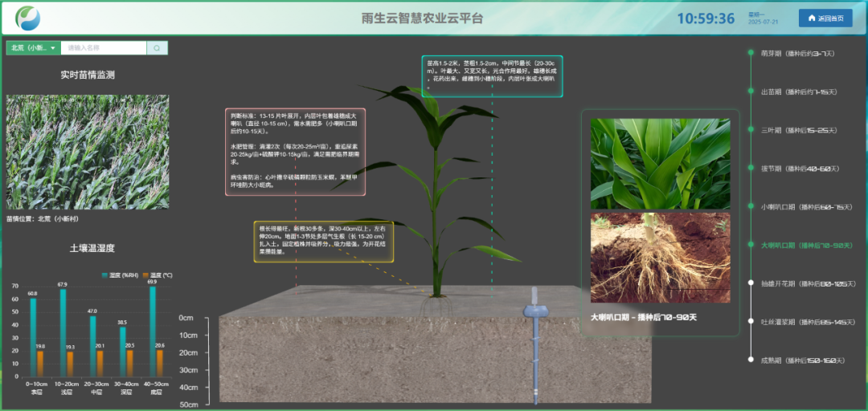Click the 土壤温湿度 heading
Viewport: 868px width, 411px height.
pos(92,248)
